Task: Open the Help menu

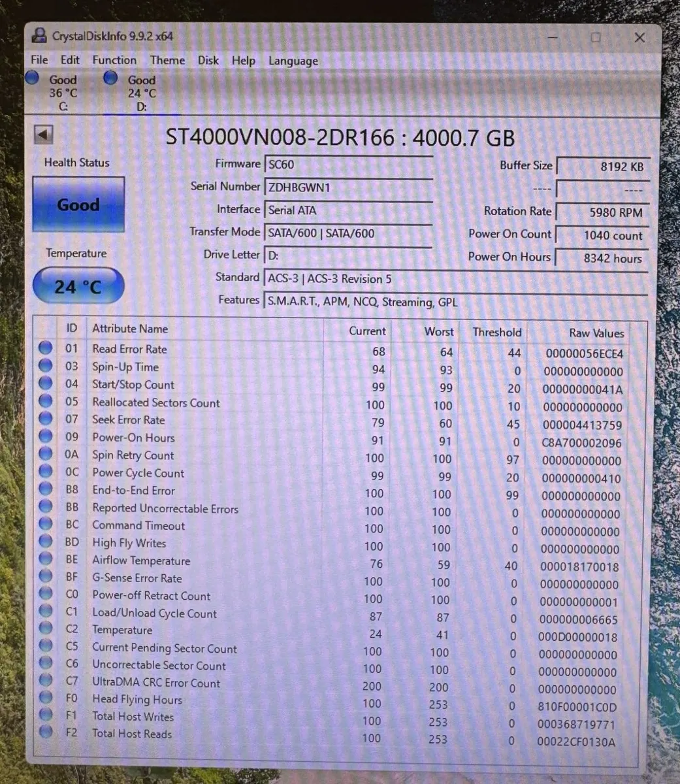Action: click(243, 61)
